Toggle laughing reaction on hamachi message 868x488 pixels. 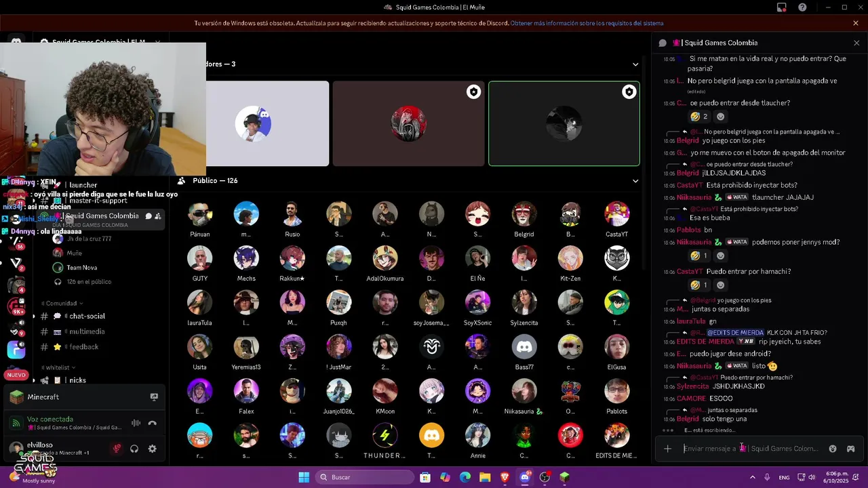tap(699, 285)
